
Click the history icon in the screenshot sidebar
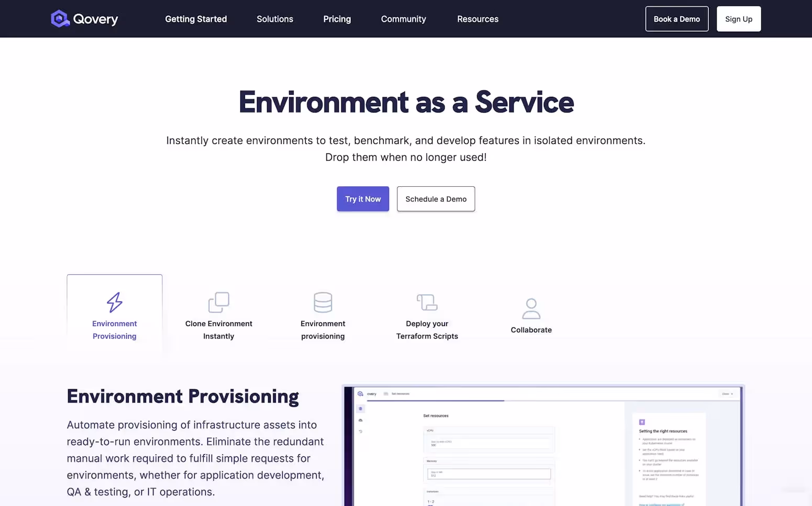(361, 432)
